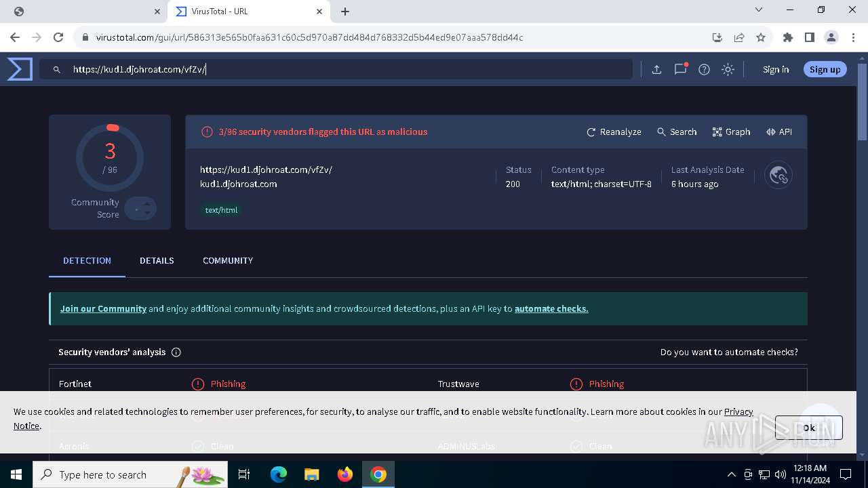Open the Windows notification center
This screenshot has height=488, width=868.
pos(846,474)
